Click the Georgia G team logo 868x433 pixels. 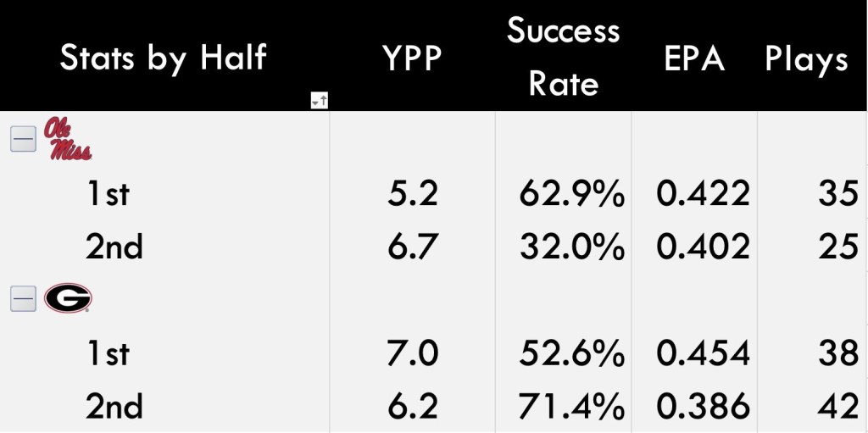pyautogui.click(x=68, y=298)
